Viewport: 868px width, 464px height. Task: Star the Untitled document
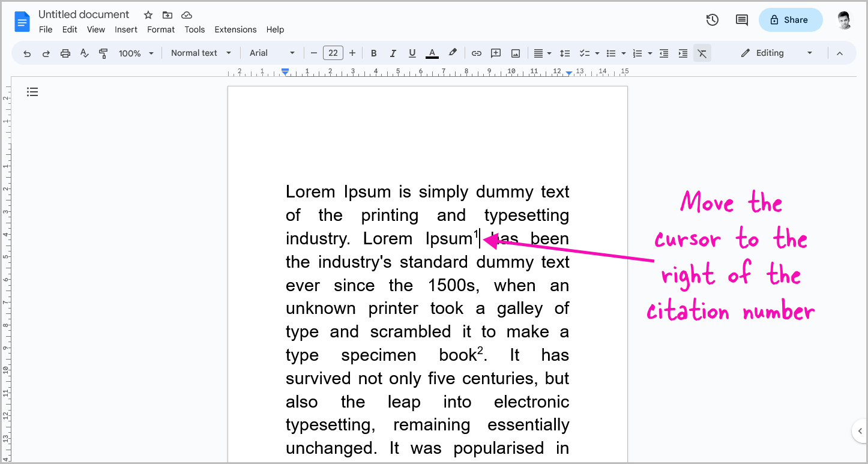(148, 14)
